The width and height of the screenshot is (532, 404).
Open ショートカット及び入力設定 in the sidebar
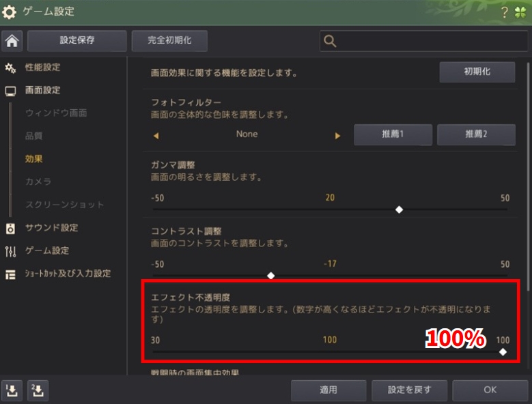coord(68,274)
